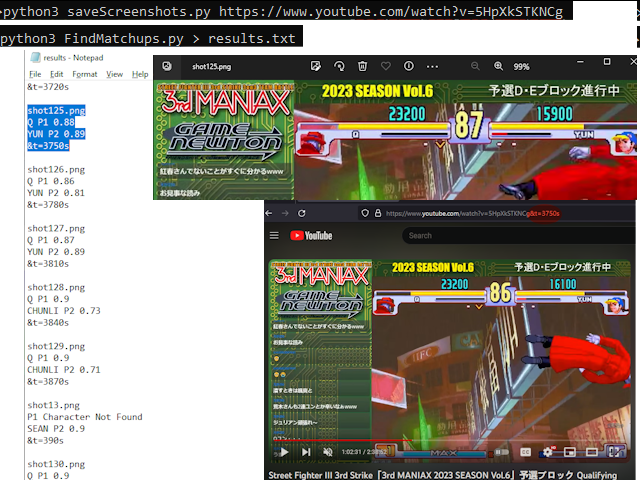
Task: Open the Help menu in Notepad
Action: pyautogui.click(x=140, y=74)
